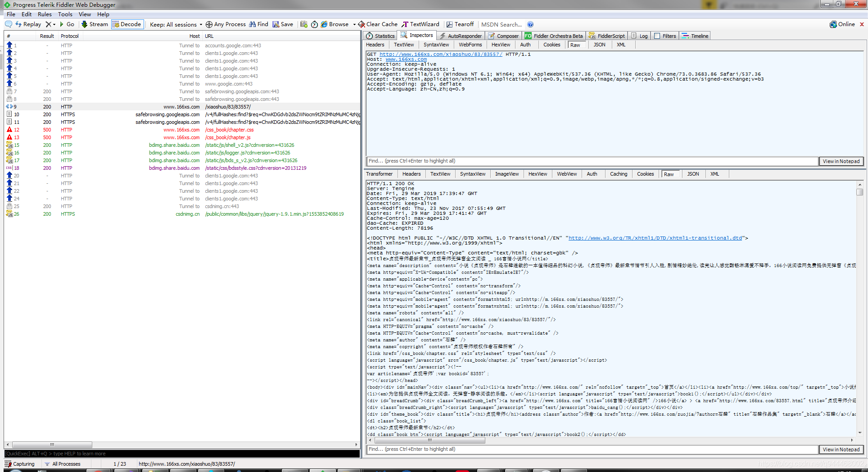
Task: Click the FiddlerScript JS icon
Action: point(592,36)
